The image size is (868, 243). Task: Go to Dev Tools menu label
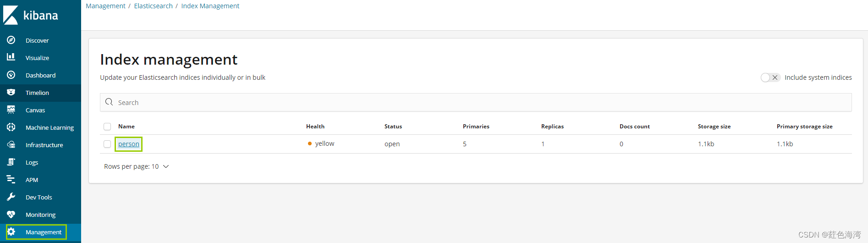(39, 197)
